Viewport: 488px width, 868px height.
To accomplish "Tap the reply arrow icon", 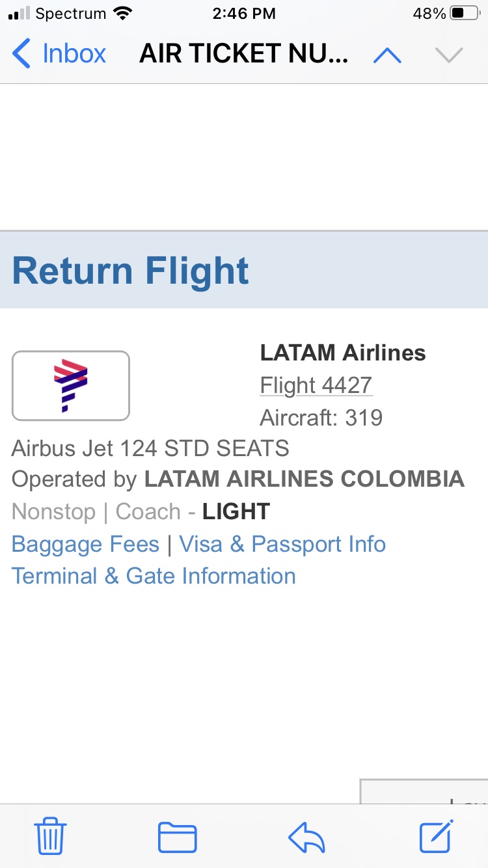I will tap(306, 837).
